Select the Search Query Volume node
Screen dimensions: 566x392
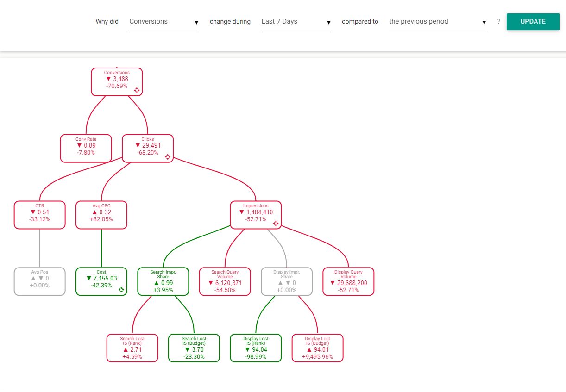[x=225, y=281]
